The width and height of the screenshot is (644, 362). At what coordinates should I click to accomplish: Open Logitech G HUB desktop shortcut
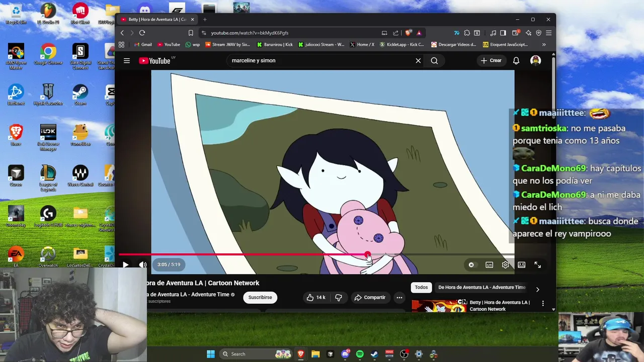pos(48,216)
